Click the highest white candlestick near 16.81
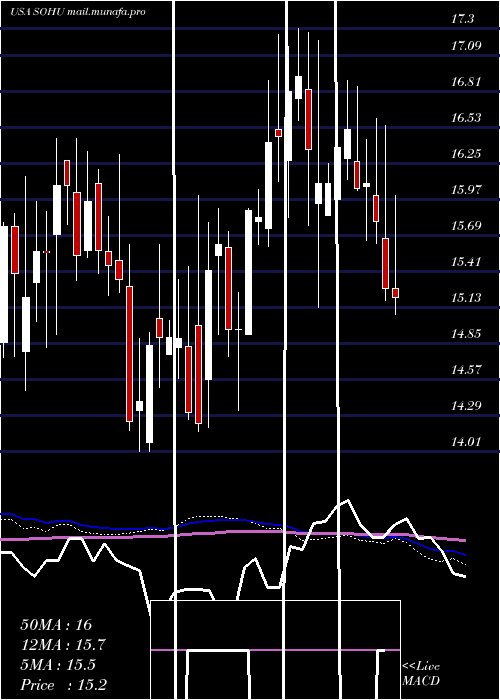The width and height of the screenshot is (500, 700). [x=298, y=88]
